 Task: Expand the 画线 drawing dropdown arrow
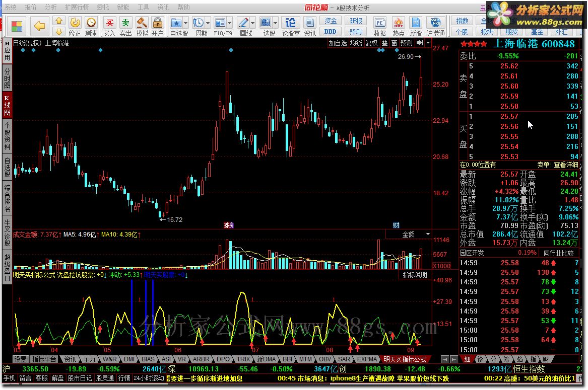tap(252, 23)
